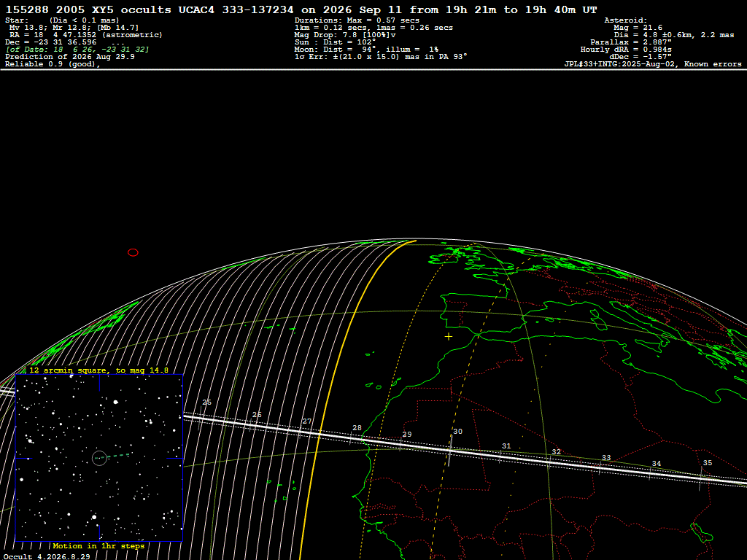
Task: Click the yellow plus crosshair near Spain
Action: coord(449,337)
